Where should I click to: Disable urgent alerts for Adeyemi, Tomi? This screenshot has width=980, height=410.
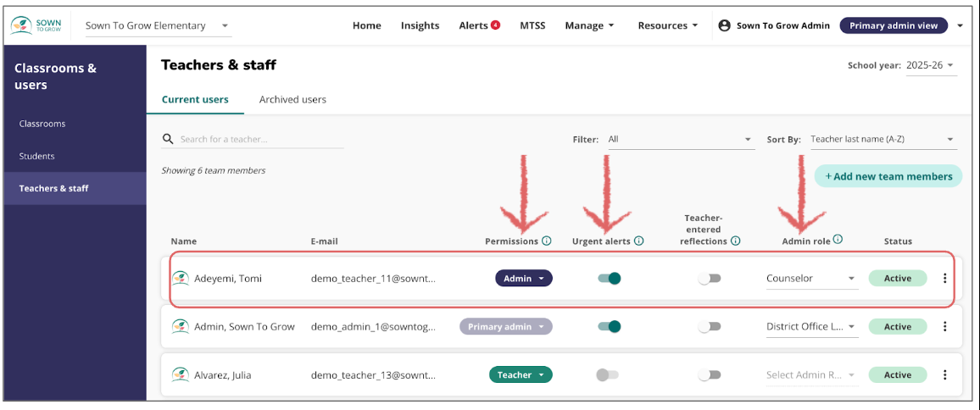coord(610,278)
